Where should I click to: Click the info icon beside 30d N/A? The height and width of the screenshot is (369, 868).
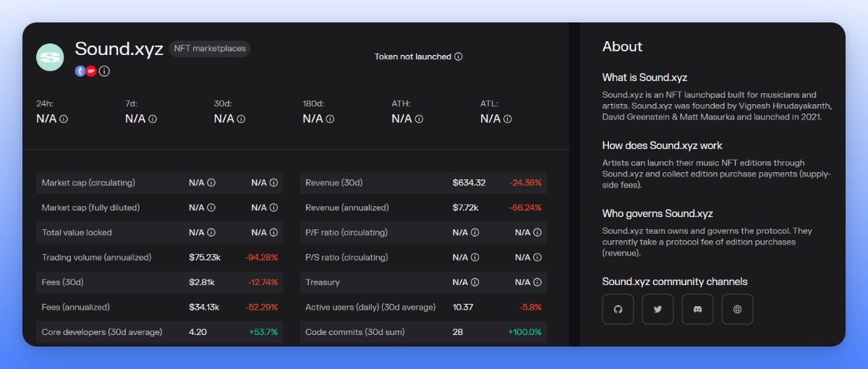click(241, 119)
